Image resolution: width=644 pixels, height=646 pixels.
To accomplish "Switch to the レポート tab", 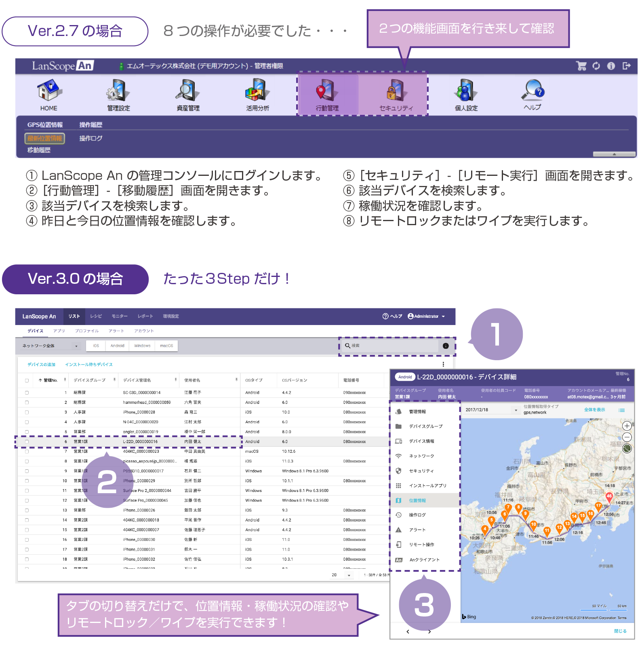I will click(145, 316).
